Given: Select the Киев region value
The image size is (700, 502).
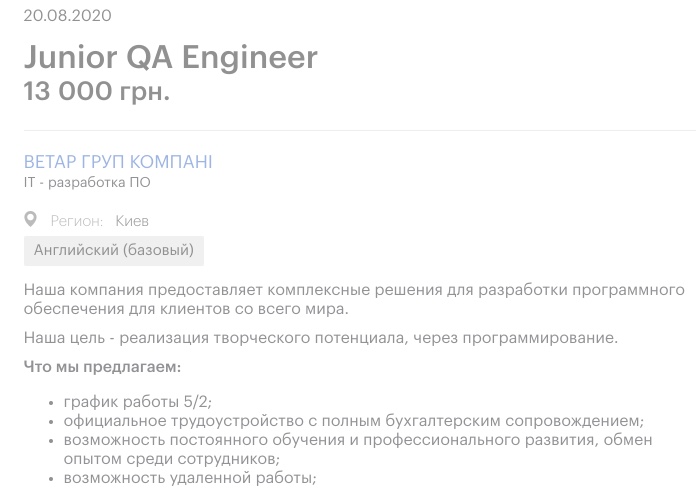Looking at the screenshot, I should [x=132, y=221].
